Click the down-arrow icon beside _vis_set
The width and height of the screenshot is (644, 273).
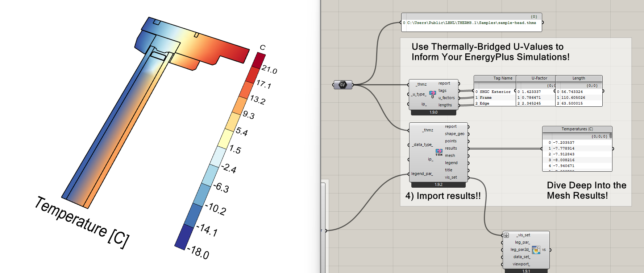coord(506,235)
